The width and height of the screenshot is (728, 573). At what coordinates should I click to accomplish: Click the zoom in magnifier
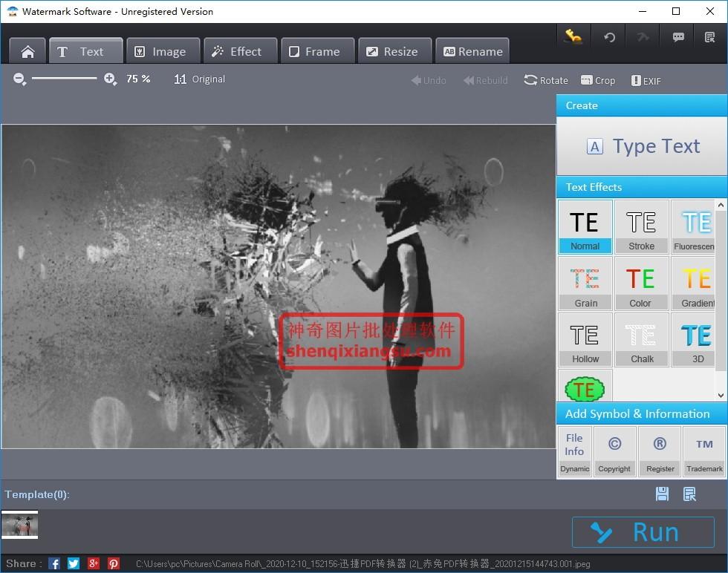(110, 79)
